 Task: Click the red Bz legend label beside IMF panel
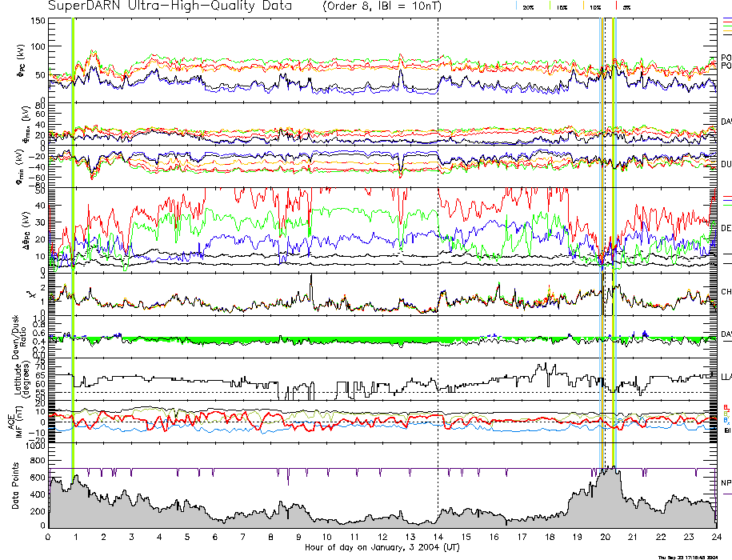tap(726, 408)
